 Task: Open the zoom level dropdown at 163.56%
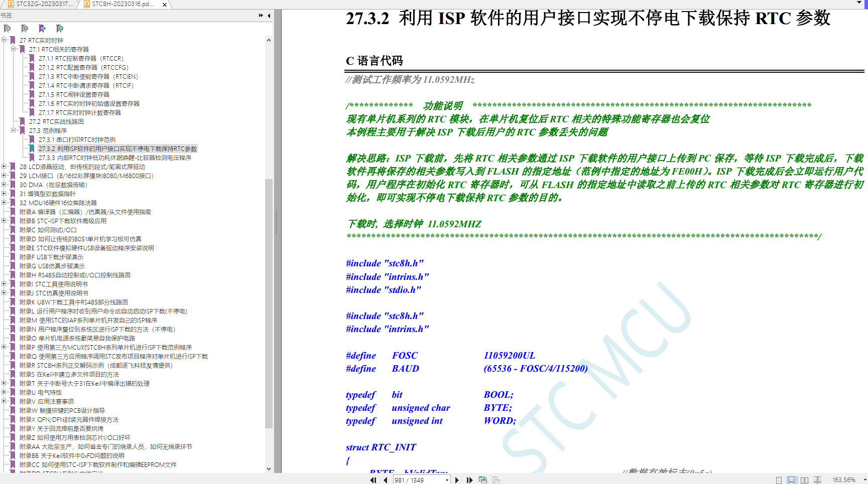(864, 480)
